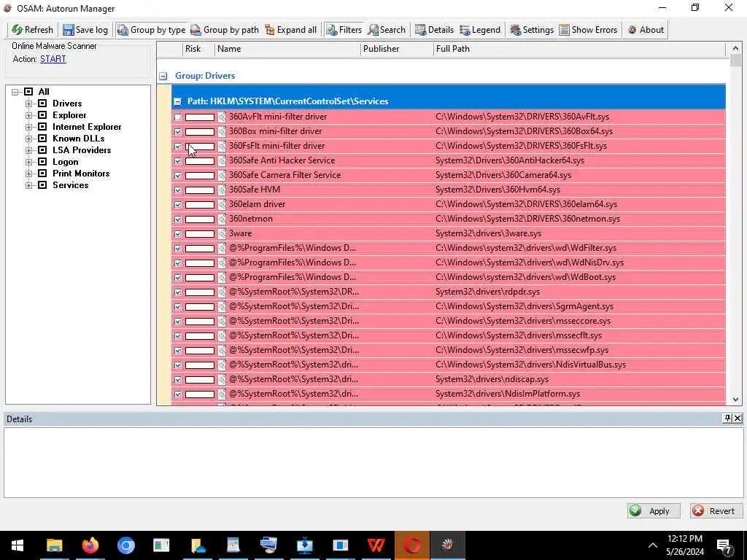Click Expand all in toolbar
Viewport: 747px width, 560px height.
point(290,29)
